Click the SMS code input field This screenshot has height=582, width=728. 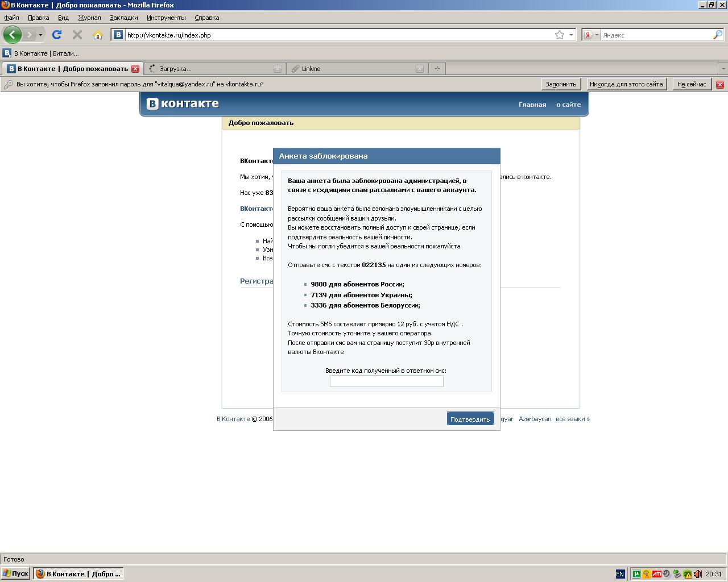coord(386,381)
